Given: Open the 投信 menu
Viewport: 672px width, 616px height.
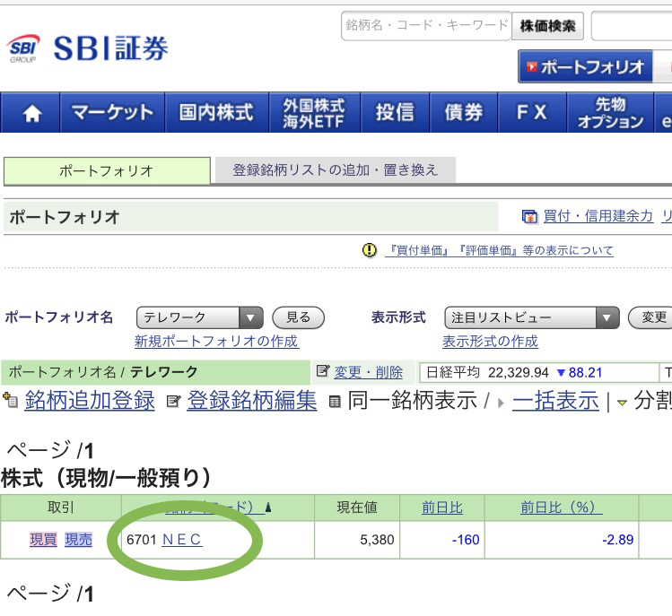Looking at the screenshot, I should (x=395, y=113).
